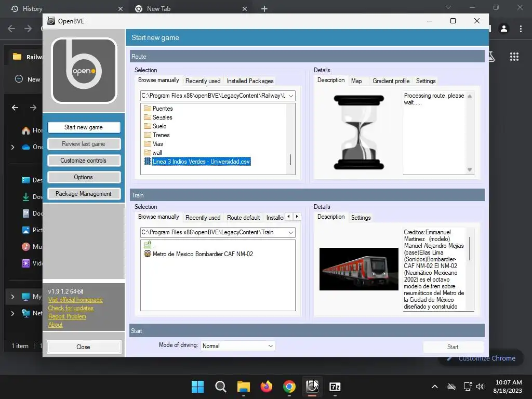This screenshot has width=532, height=399.
Task: Switch to route Recently used tab
Action: 203,81
